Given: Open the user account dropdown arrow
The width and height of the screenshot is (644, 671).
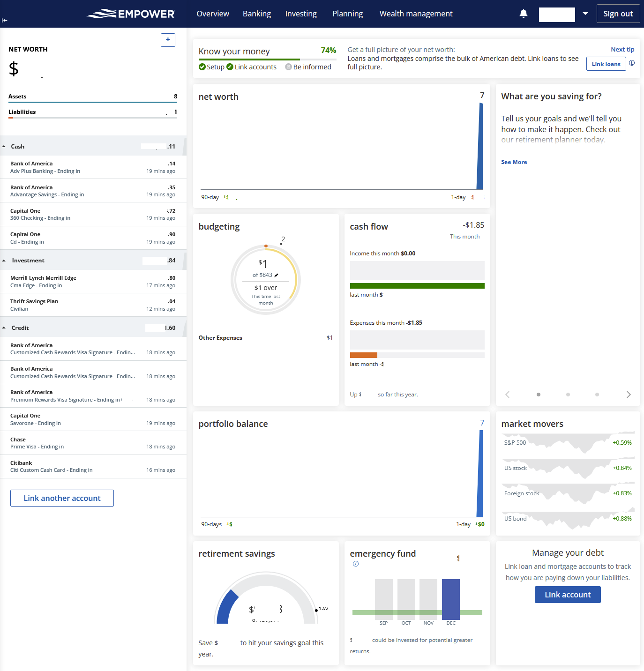Looking at the screenshot, I should (x=585, y=14).
